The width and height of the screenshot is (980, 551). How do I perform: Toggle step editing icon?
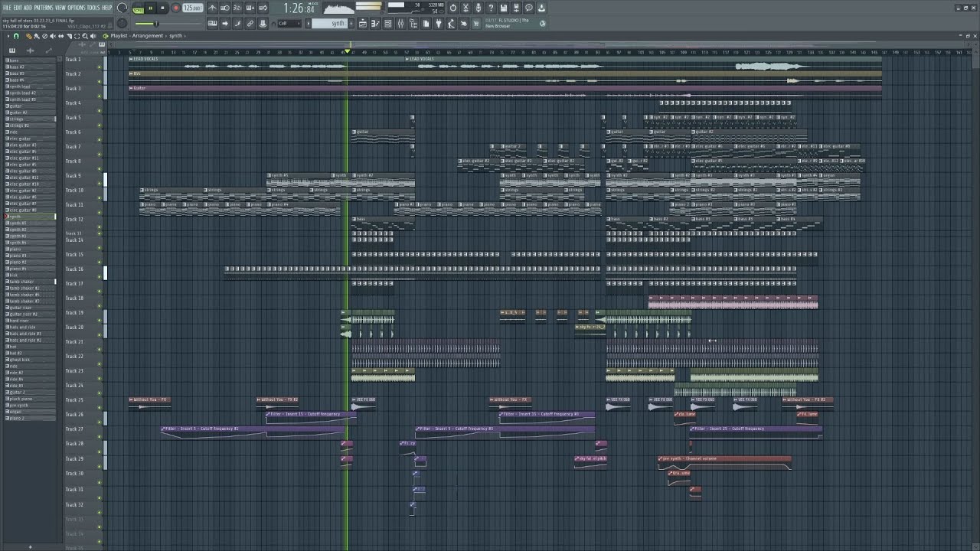(x=237, y=23)
